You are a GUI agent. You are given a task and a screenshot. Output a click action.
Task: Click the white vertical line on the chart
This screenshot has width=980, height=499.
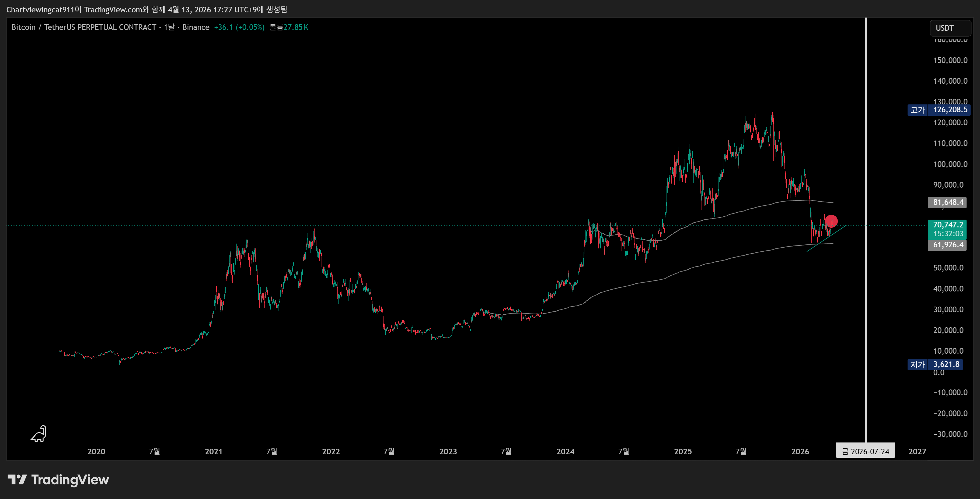[x=866, y=304]
